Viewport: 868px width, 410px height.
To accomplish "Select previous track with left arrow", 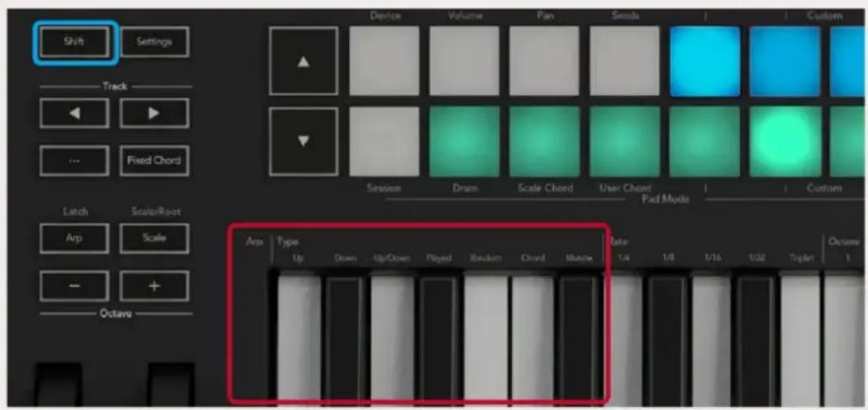I will (74, 114).
